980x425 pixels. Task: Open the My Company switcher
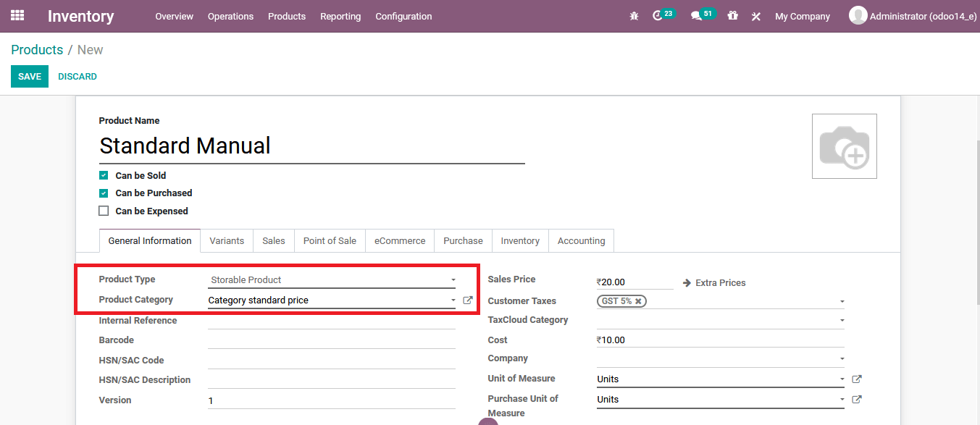tap(803, 16)
